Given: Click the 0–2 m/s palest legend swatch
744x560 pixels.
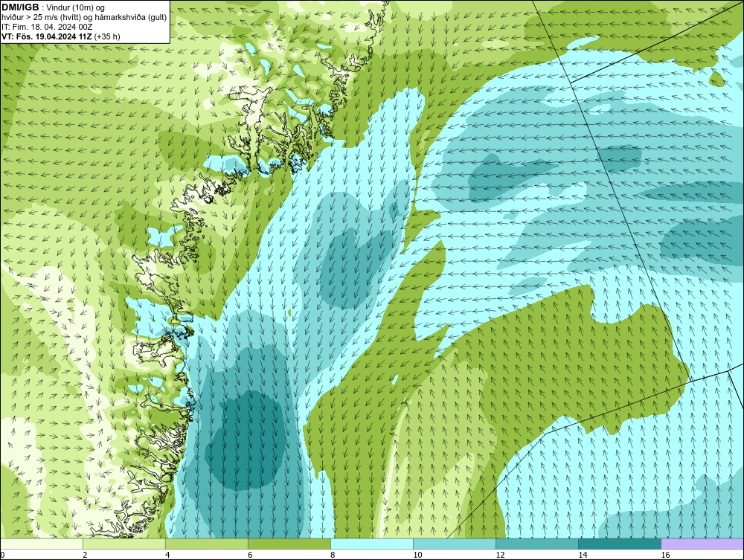Looking at the screenshot, I should point(41,544).
